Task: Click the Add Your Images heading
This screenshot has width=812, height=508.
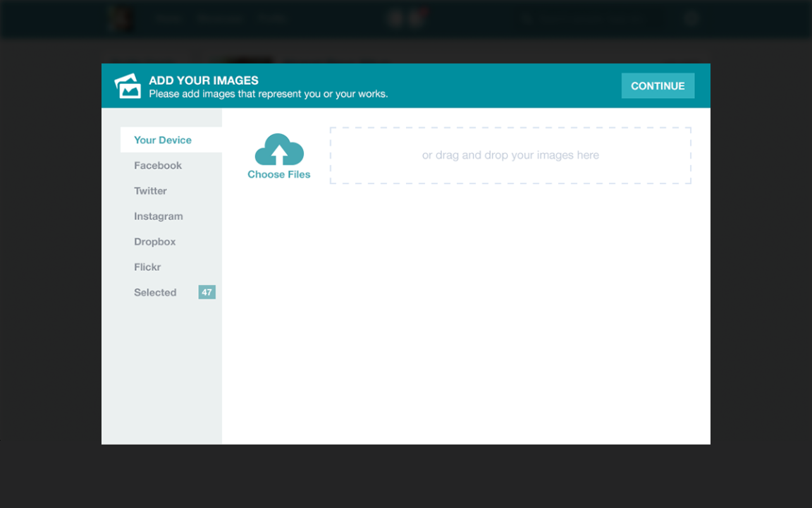Action: click(204, 80)
